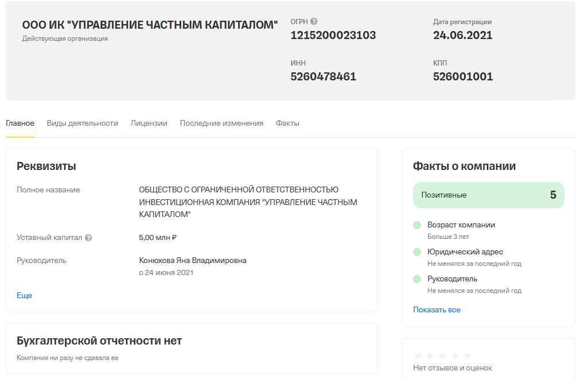
Task: Open the profile of Конюхова Яна Владимировна
Action: pos(192,260)
